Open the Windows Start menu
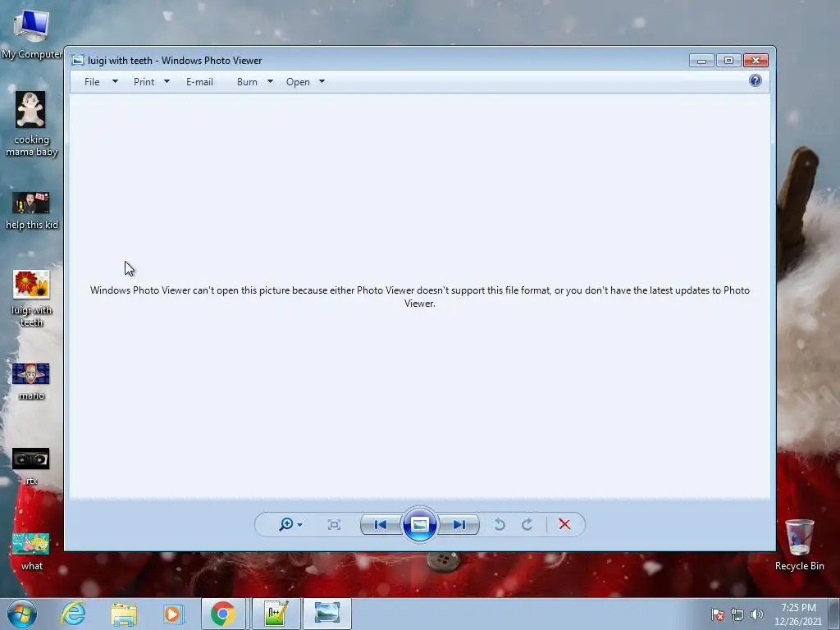840x630 pixels. [x=22, y=614]
